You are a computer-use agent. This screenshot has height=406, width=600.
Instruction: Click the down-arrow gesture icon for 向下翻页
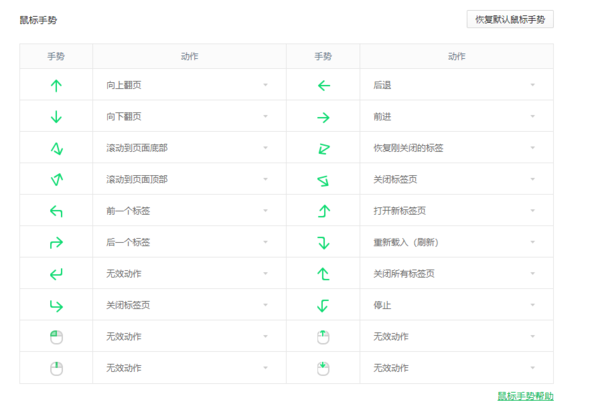(56, 117)
